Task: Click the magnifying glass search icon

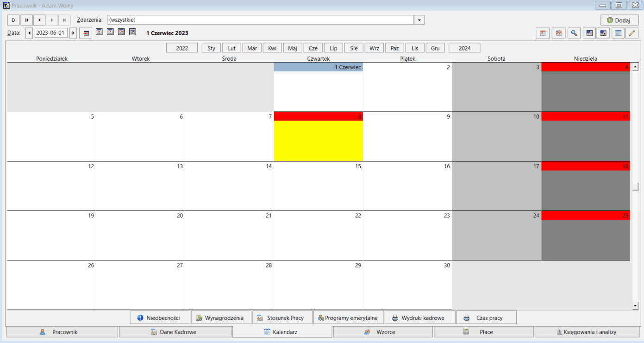Action: point(574,33)
